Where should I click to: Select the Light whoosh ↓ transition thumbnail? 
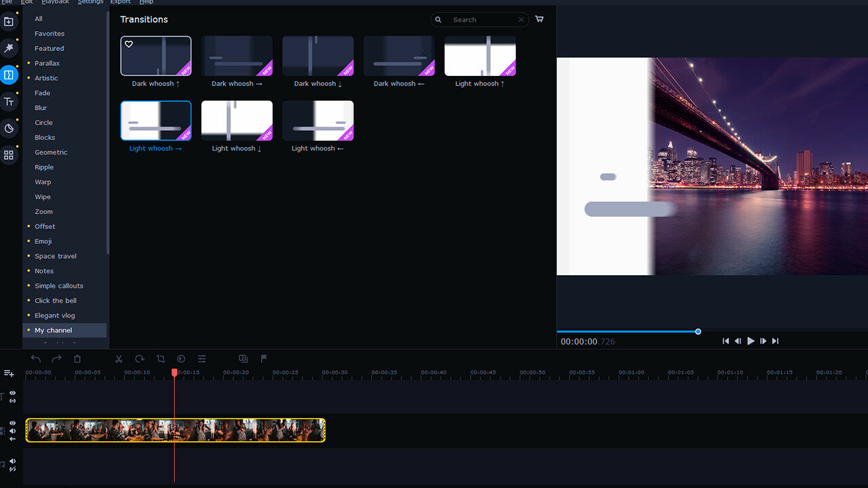tap(237, 120)
